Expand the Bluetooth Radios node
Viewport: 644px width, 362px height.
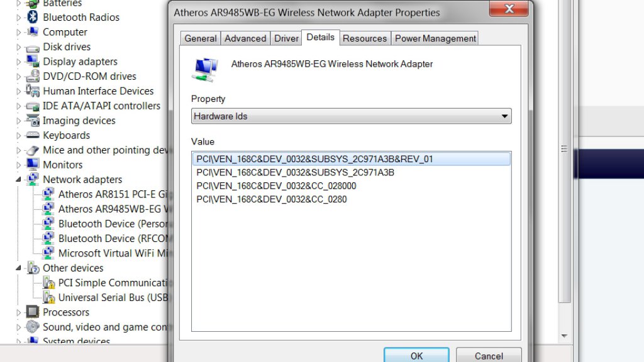[x=18, y=18]
